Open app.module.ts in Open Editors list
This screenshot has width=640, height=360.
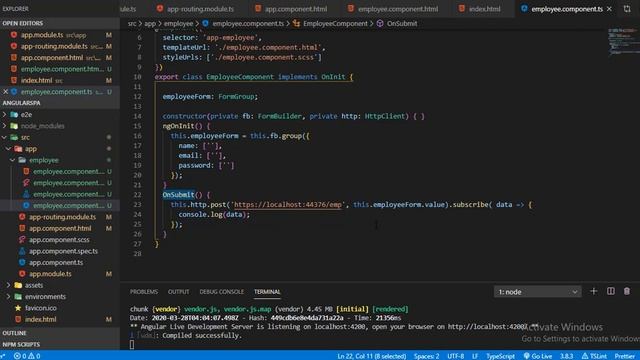coord(59,35)
